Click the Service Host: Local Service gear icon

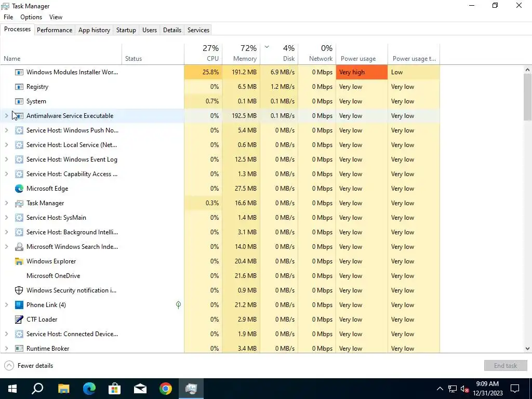19,145
